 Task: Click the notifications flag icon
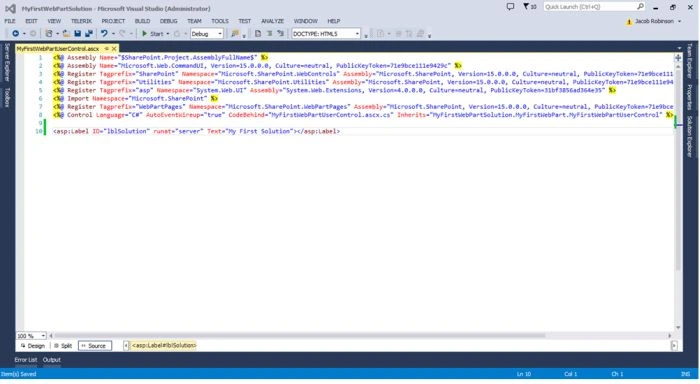click(x=526, y=7)
